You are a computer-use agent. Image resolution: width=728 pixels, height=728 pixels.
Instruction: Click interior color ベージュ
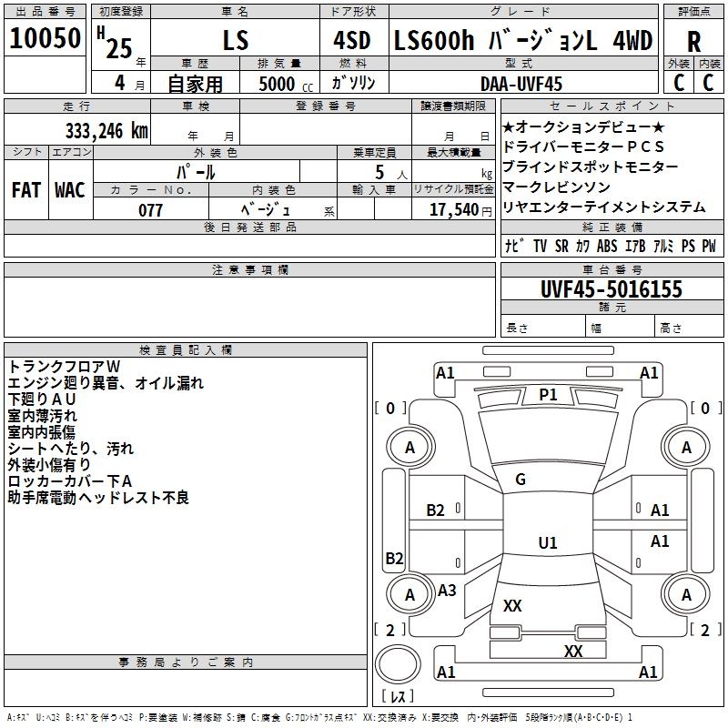tap(266, 210)
